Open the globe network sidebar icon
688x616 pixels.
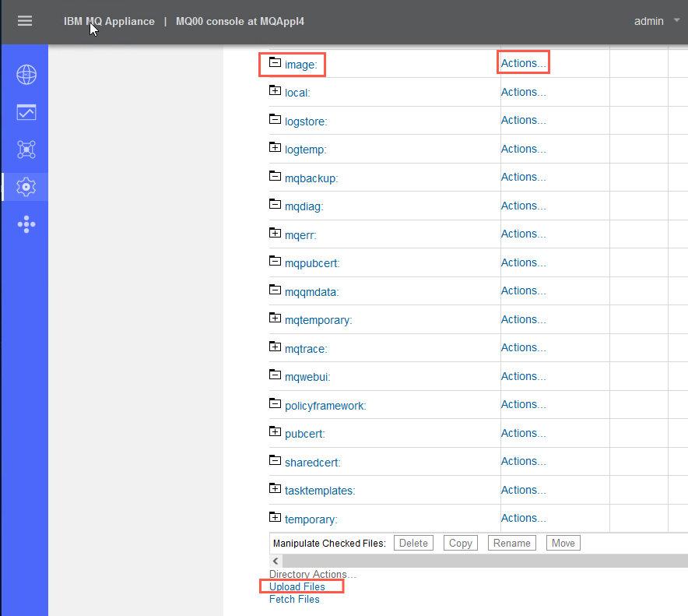click(26, 75)
